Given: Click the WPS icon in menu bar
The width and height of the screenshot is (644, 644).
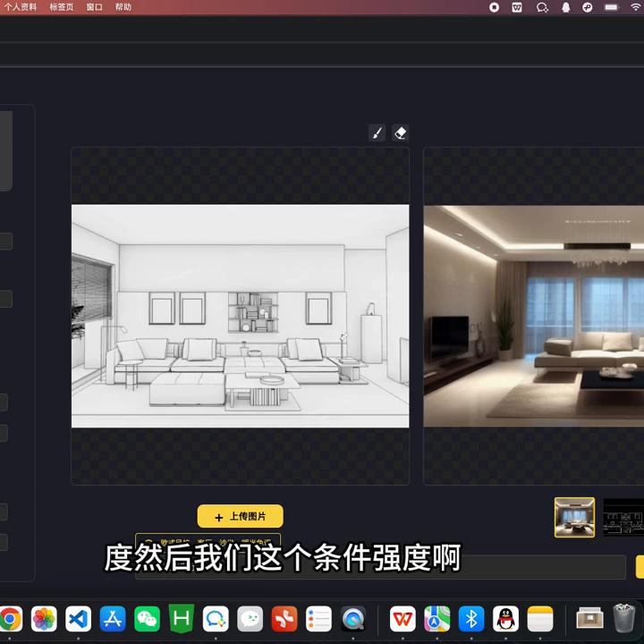Looking at the screenshot, I should [x=517, y=7].
